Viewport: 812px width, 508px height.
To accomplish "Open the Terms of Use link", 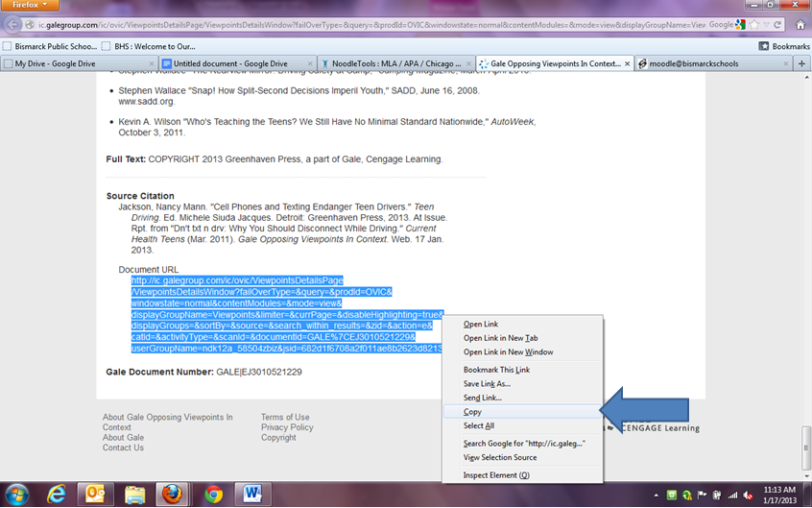I will click(285, 418).
